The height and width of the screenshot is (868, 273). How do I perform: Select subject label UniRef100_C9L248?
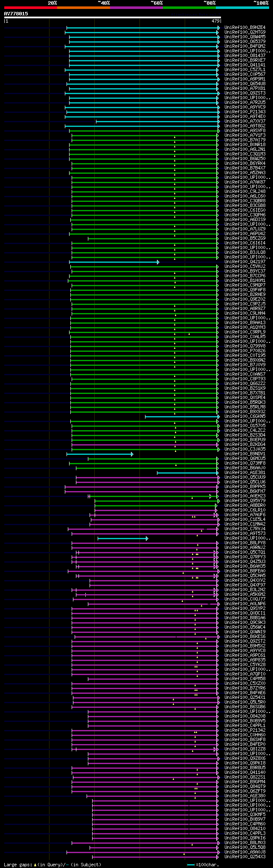[x=245, y=192]
